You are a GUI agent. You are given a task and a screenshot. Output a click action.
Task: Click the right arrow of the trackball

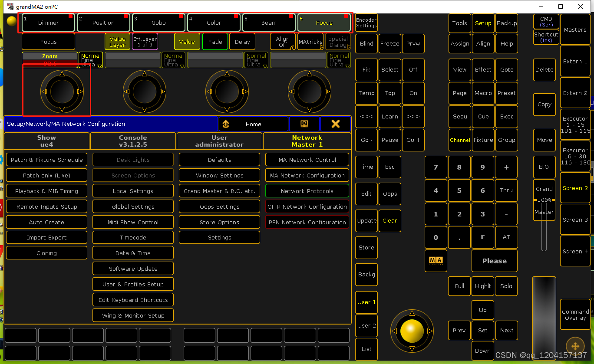(430, 331)
